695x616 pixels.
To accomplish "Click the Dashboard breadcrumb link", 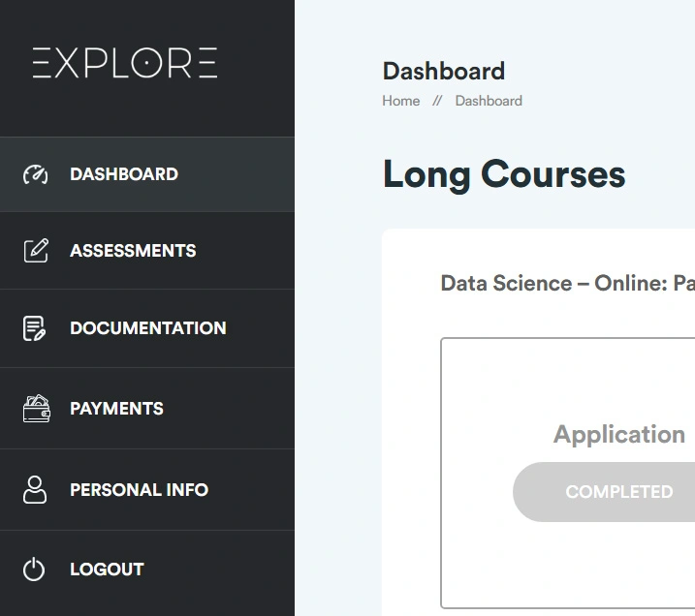I will coord(489,101).
